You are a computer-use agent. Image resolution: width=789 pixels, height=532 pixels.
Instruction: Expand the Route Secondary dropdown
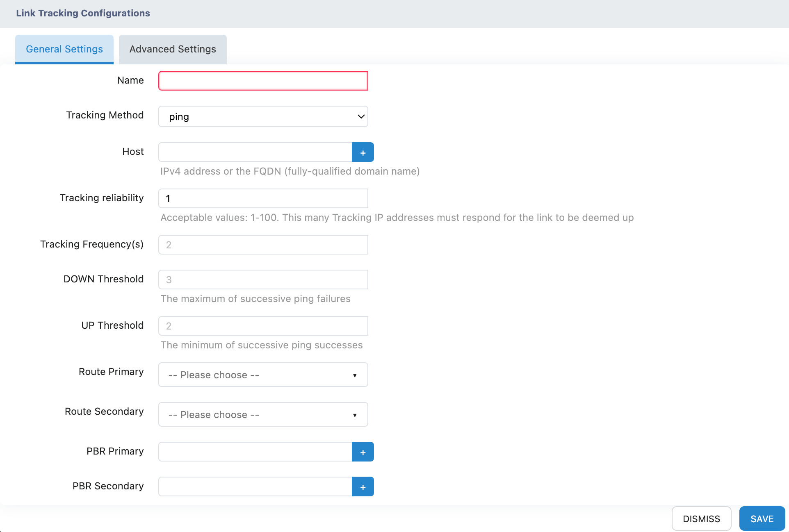263,415
